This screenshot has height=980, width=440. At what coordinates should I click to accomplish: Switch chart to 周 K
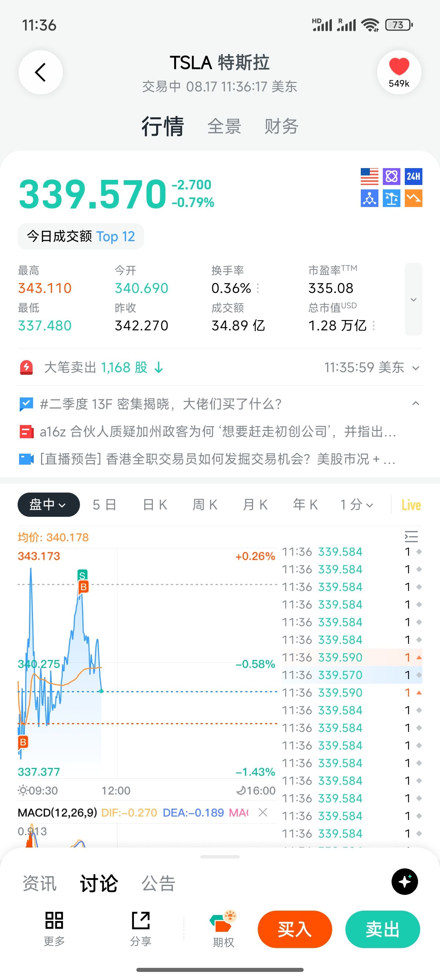tap(205, 505)
